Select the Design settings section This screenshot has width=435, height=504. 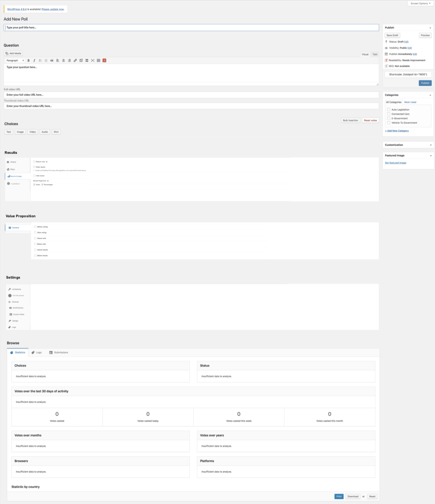click(15, 321)
